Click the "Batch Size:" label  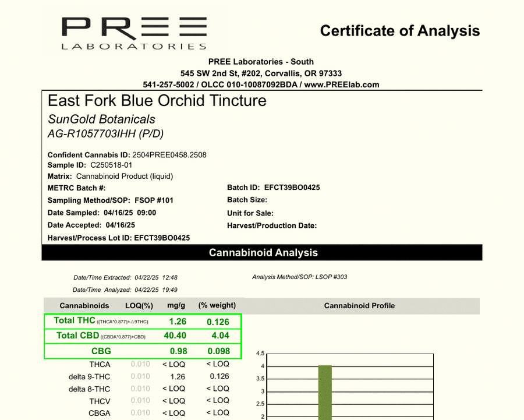pyautogui.click(x=247, y=200)
